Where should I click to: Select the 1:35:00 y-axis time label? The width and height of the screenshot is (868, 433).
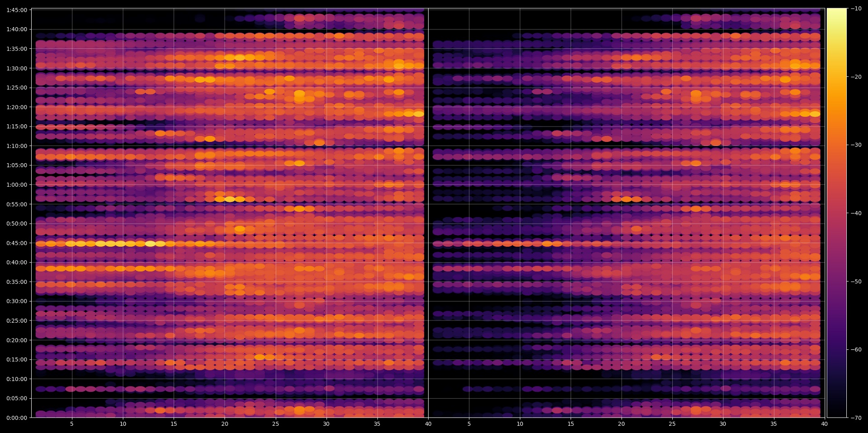[x=17, y=49]
